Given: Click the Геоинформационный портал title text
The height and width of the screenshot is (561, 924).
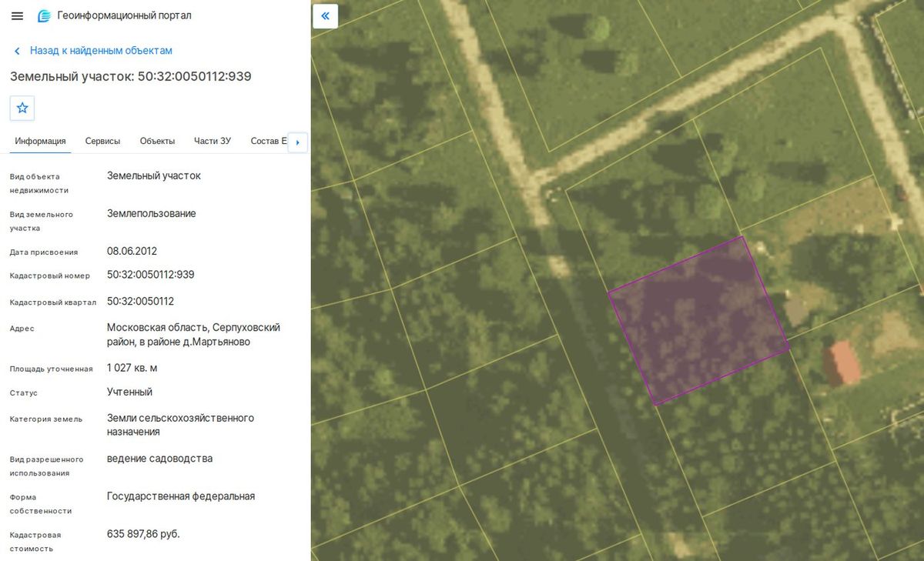Looking at the screenshot, I should pos(125,16).
